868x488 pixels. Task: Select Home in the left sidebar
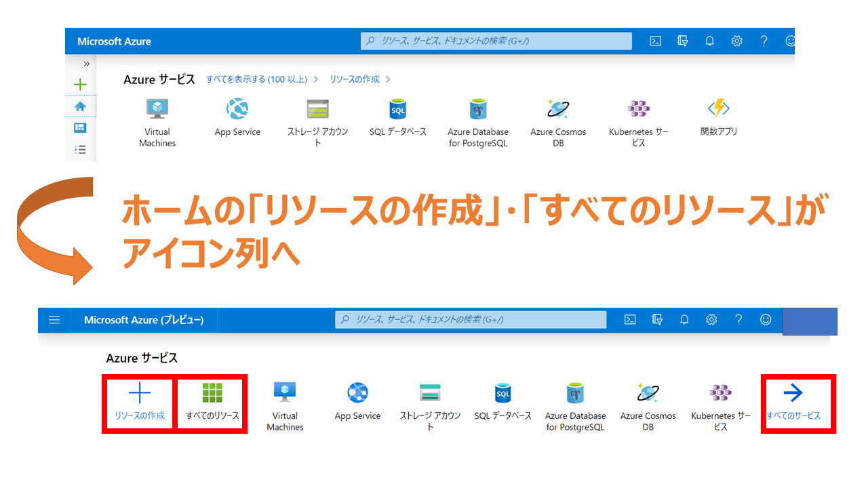coord(80,106)
